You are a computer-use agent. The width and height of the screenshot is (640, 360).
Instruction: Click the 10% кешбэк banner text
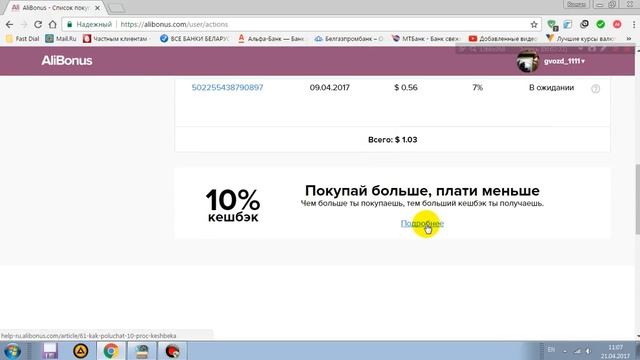pyautogui.click(x=233, y=205)
